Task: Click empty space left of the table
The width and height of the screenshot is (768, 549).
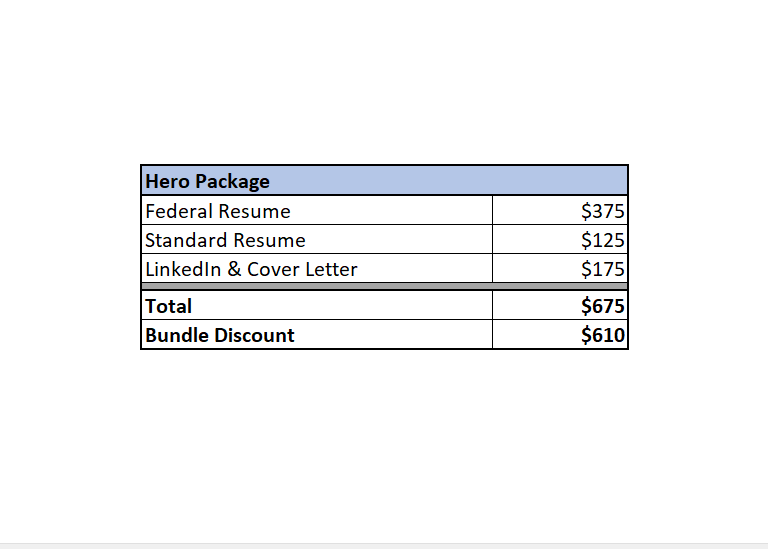Action: [70, 260]
